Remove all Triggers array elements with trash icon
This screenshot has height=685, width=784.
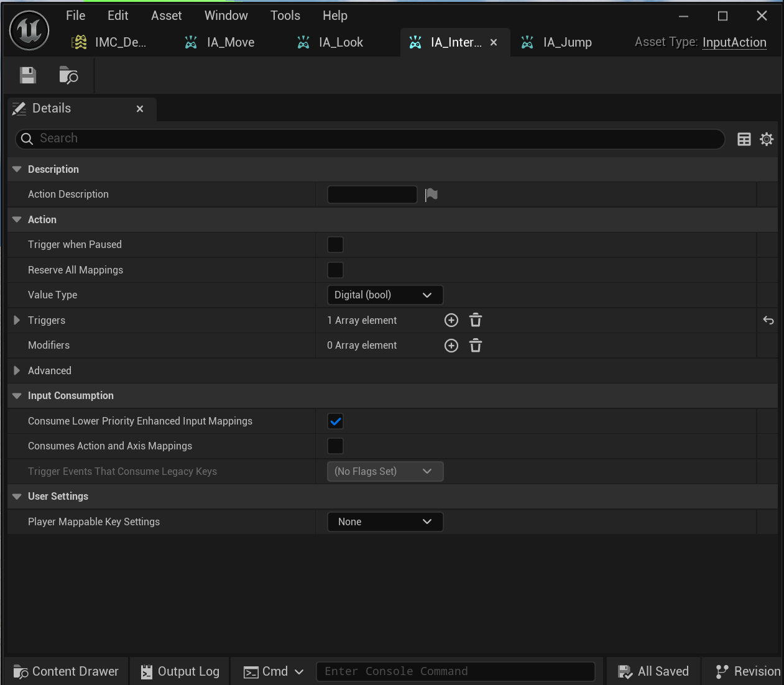476,320
